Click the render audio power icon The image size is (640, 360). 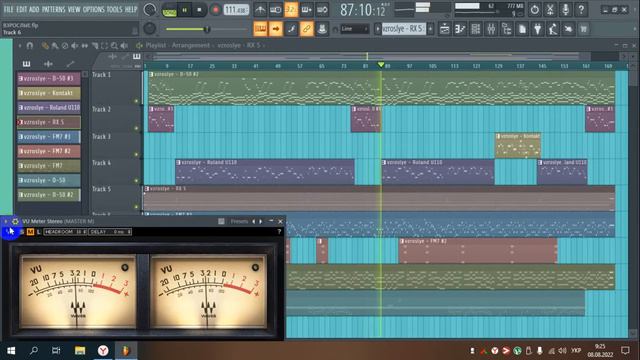[534, 9]
